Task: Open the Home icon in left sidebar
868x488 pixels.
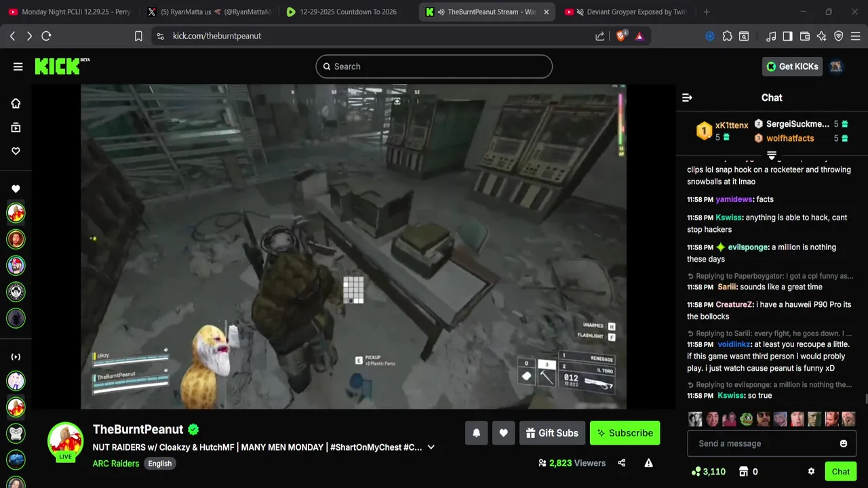Action: (16, 103)
